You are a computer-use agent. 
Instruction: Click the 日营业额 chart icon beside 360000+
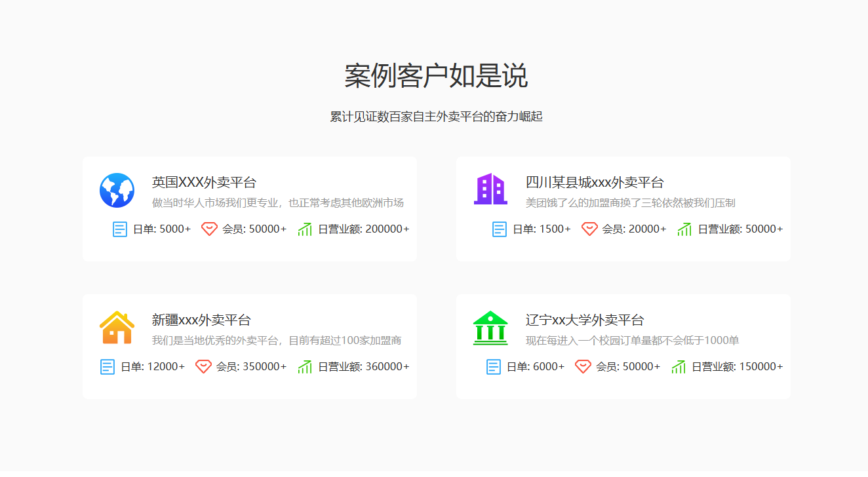coord(305,367)
